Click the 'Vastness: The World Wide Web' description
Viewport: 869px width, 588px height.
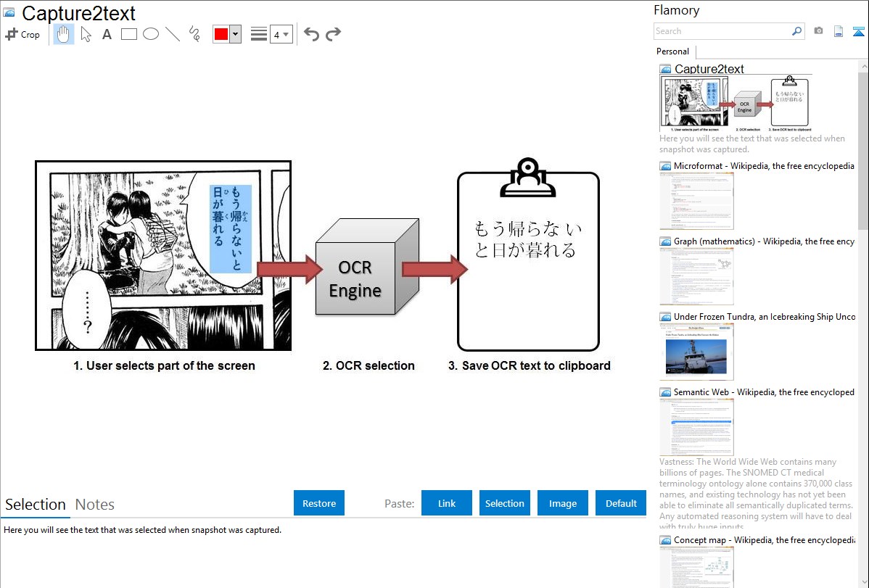tap(756, 494)
